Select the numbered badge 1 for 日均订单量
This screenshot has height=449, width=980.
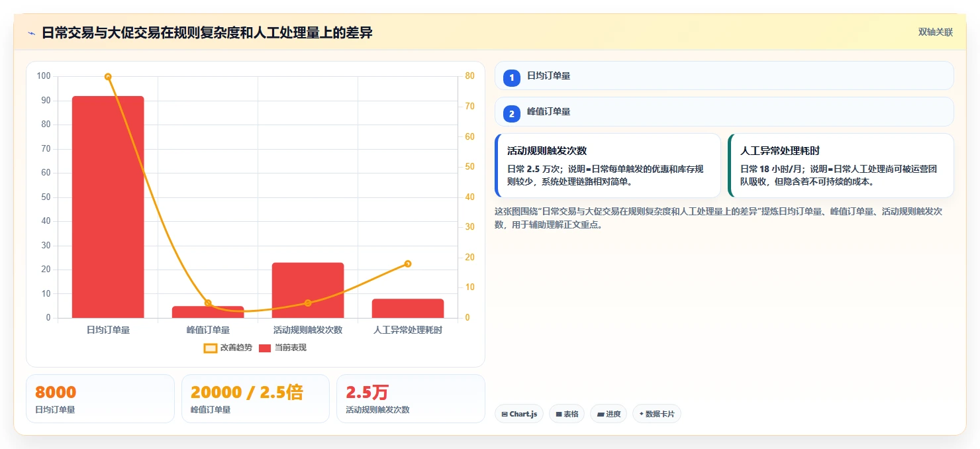(x=511, y=77)
